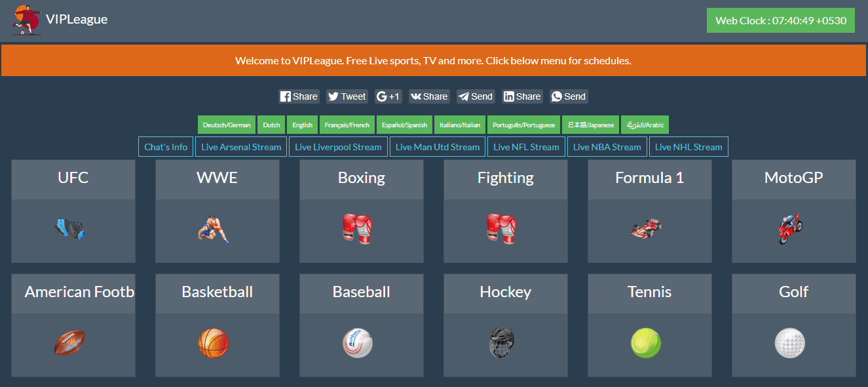The image size is (868, 387).
Task: Click the Baseball ball icon
Action: (x=358, y=343)
